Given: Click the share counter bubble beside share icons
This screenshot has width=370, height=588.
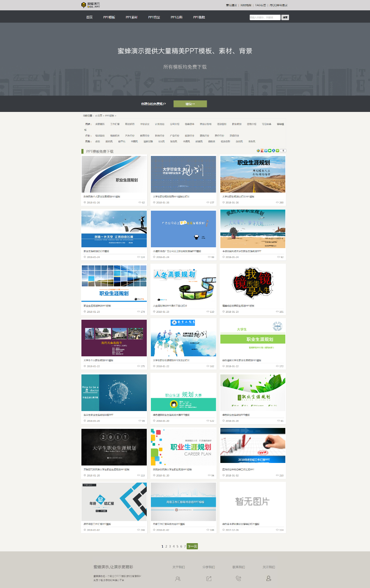Looking at the screenshot, I should click(x=283, y=151).
